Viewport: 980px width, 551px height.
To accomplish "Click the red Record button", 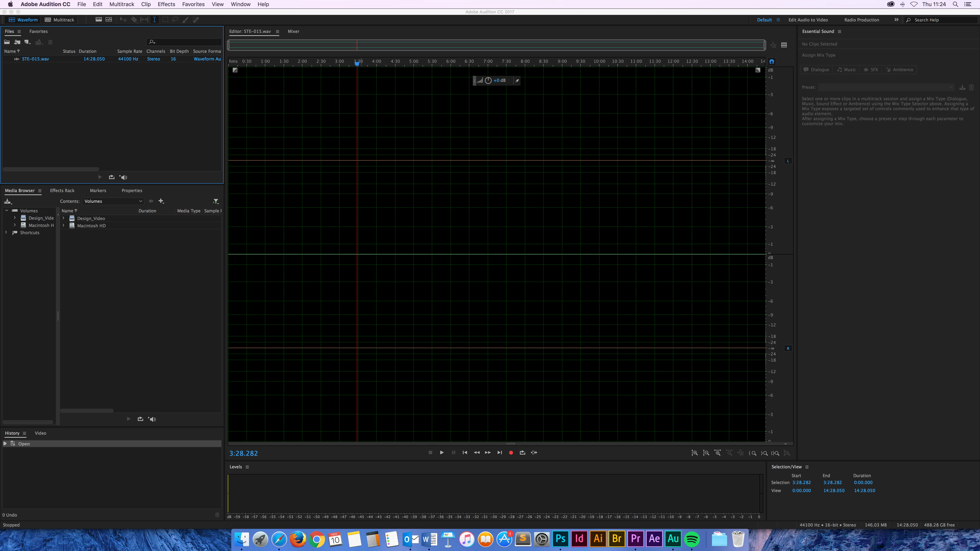I will (x=511, y=452).
